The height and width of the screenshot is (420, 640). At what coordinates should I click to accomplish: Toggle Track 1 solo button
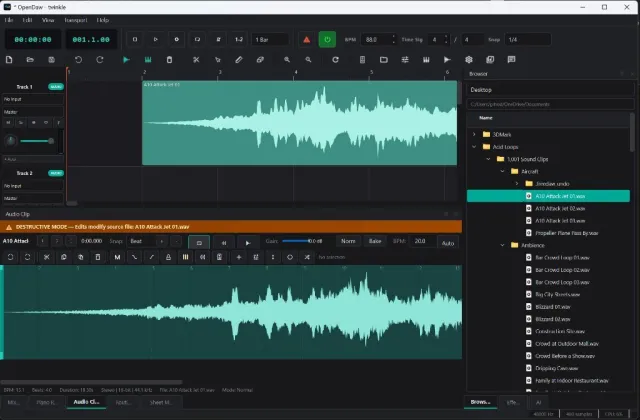point(21,122)
